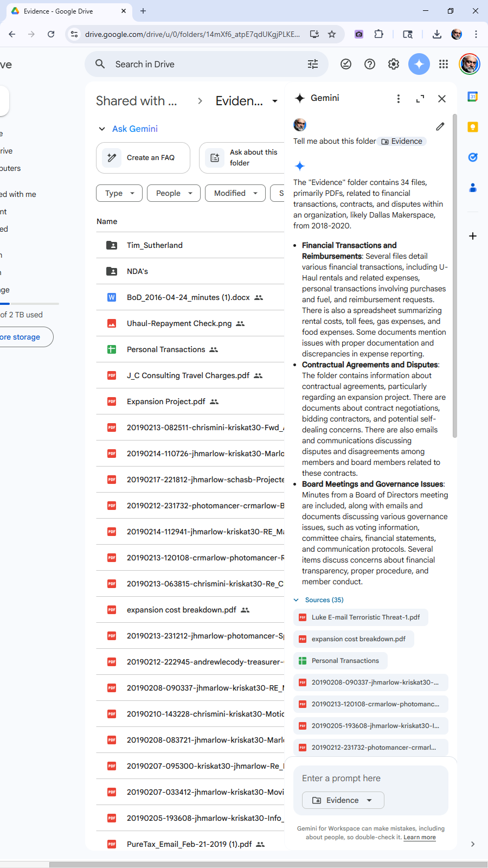
Task: Click the offline ready status checkmark icon
Action: (346, 64)
